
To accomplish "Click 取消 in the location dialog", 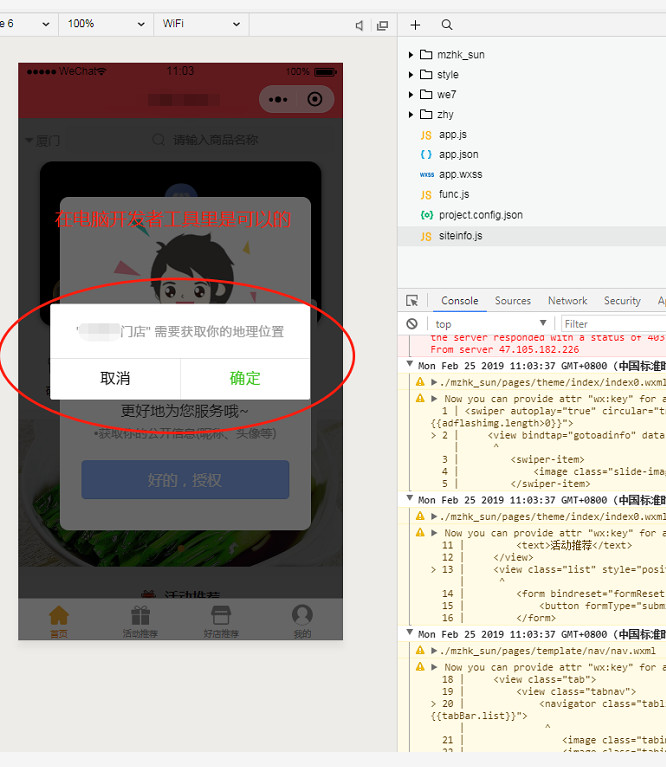I will 115,379.
